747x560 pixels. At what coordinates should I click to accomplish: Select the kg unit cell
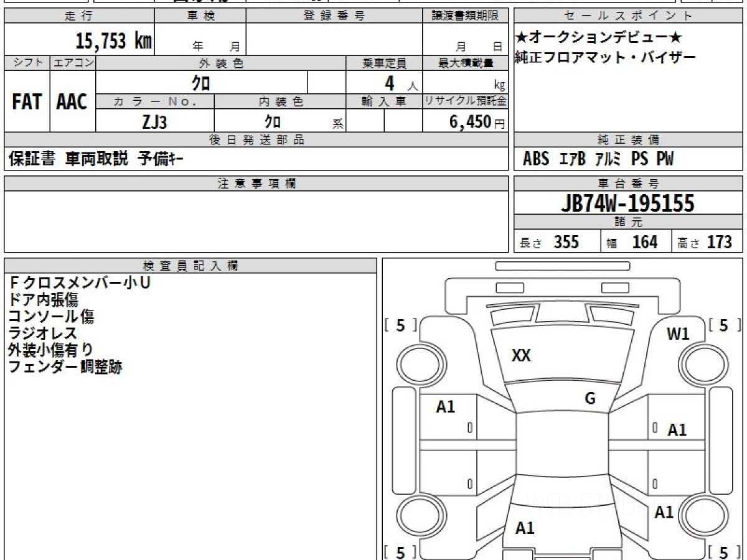(x=499, y=86)
